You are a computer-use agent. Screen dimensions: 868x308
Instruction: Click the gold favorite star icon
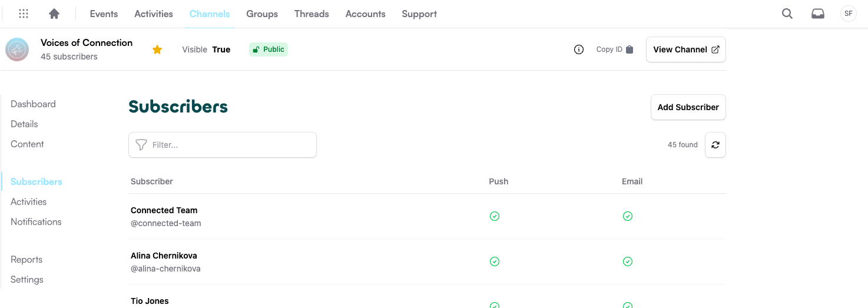(157, 49)
